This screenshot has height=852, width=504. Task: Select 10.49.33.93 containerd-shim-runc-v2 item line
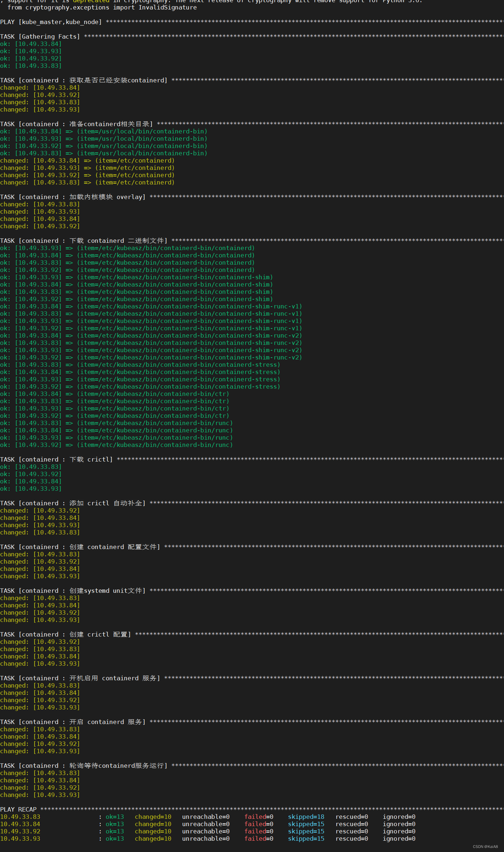point(151,350)
